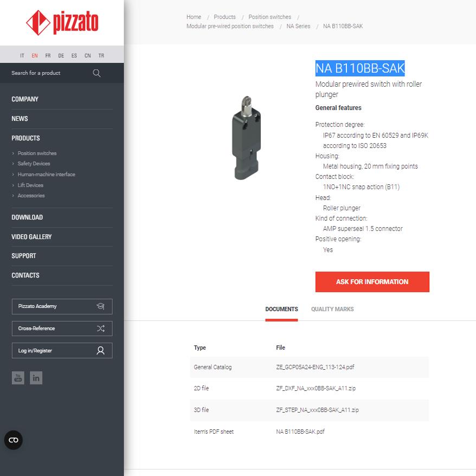
Task: Expand Position switches submenu
Action: click(x=37, y=153)
